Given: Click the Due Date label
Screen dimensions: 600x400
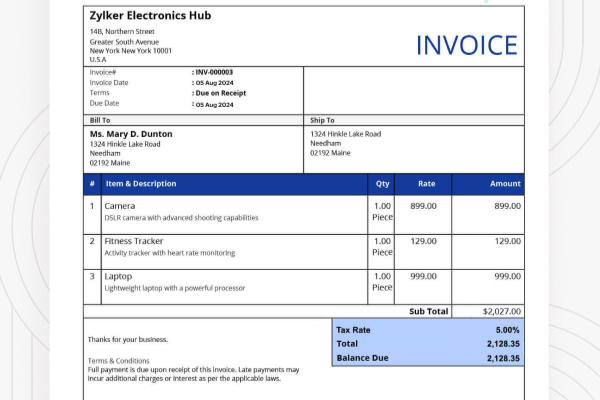Looking at the screenshot, I should tap(104, 103).
